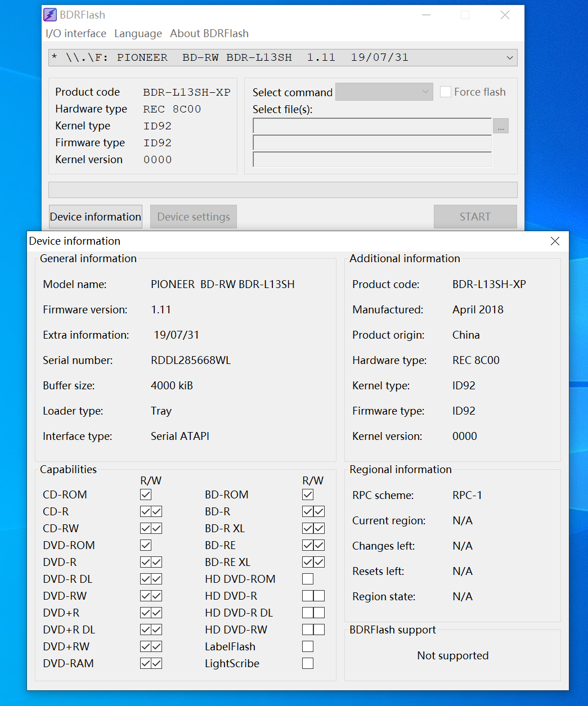Image resolution: width=588 pixels, height=706 pixels.
Task: Click buffer size value 4000 kiB
Action: coord(172,385)
